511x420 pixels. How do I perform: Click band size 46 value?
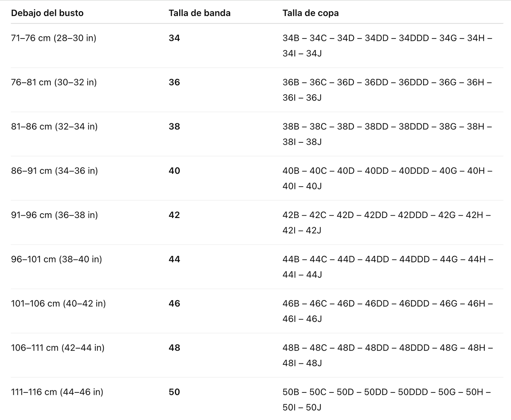[174, 304]
